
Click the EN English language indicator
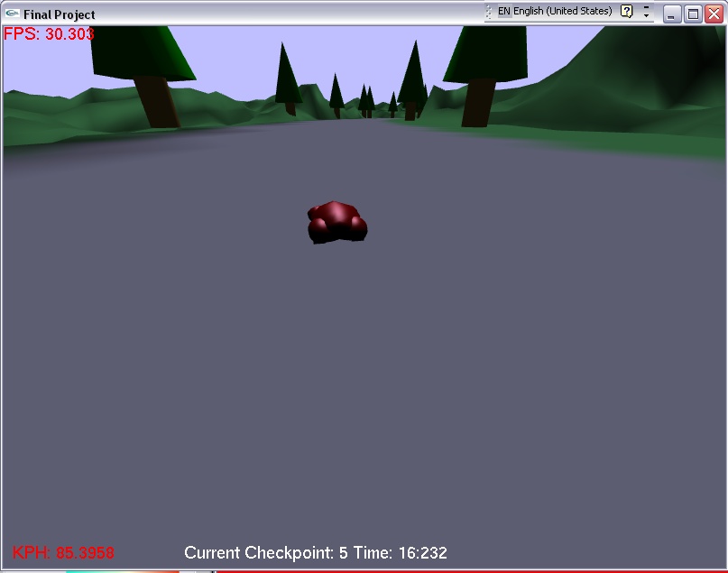[555, 12]
